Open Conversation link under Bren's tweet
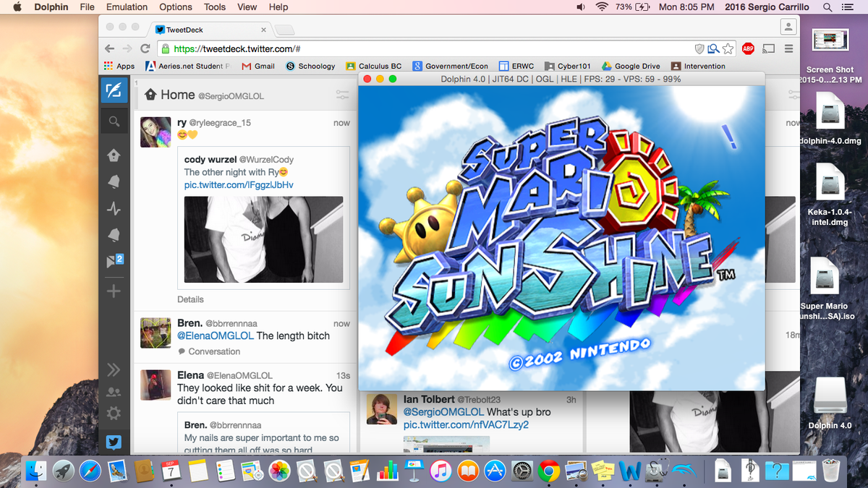 pos(209,351)
